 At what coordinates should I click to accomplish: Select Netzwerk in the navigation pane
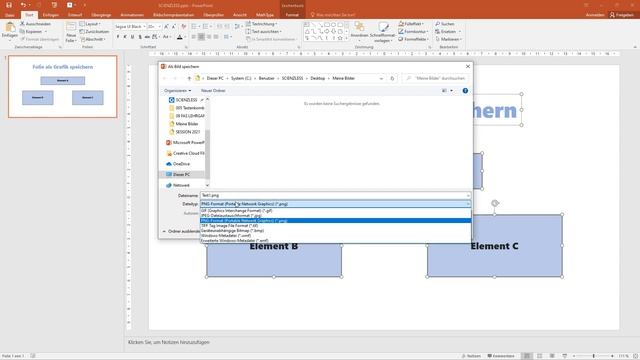pos(178,185)
